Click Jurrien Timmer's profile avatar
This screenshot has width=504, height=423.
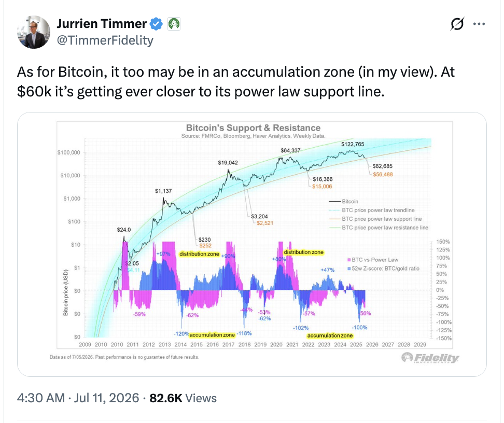tap(33, 32)
